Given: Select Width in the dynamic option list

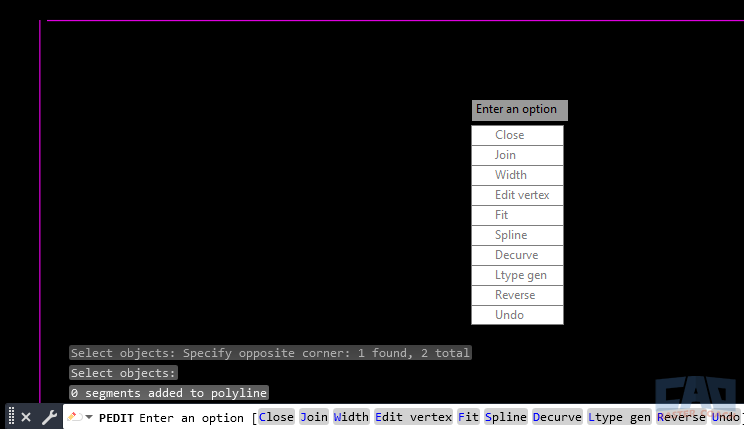Looking at the screenshot, I should [x=517, y=175].
